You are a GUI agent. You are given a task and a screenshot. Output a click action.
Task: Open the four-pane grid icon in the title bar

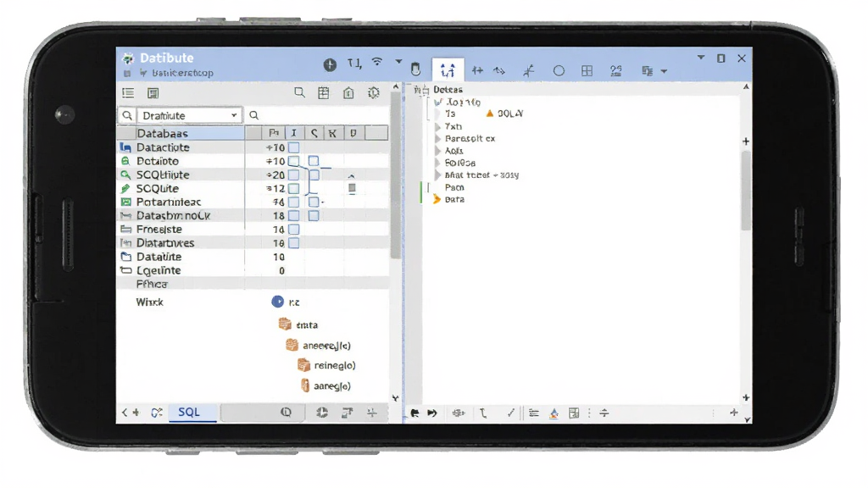point(587,70)
